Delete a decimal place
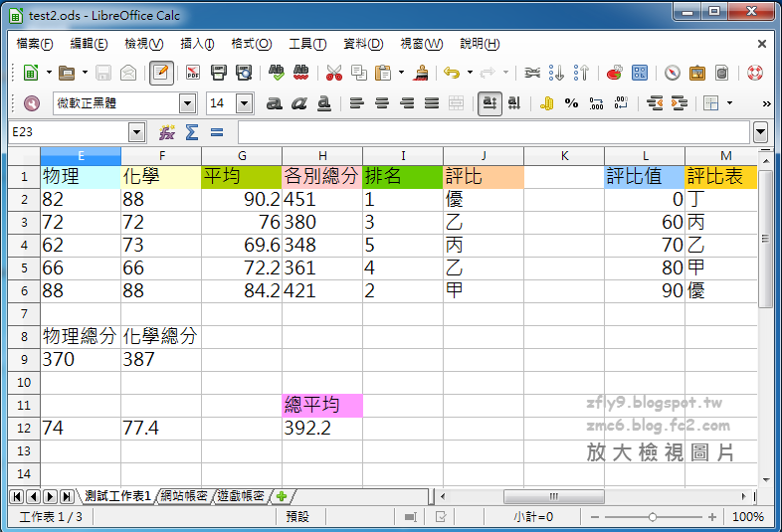 point(621,103)
